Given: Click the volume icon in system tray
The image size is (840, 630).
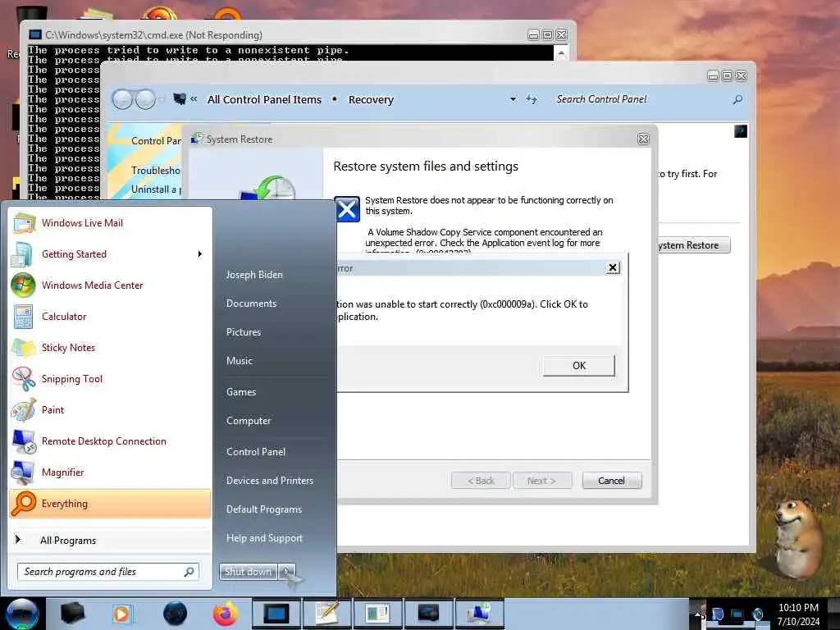Looking at the screenshot, I should point(757,614).
